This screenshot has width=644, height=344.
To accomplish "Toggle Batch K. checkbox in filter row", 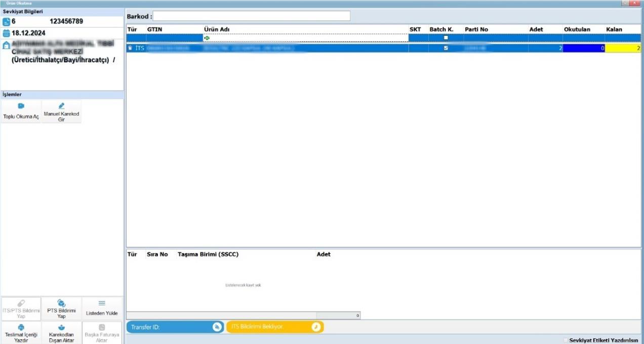I will coord(446,37).
